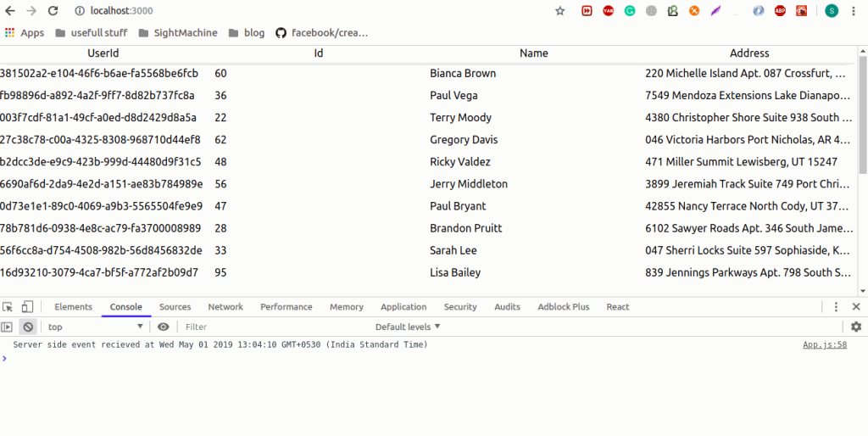Switch to the Application tab

point(403,307)
